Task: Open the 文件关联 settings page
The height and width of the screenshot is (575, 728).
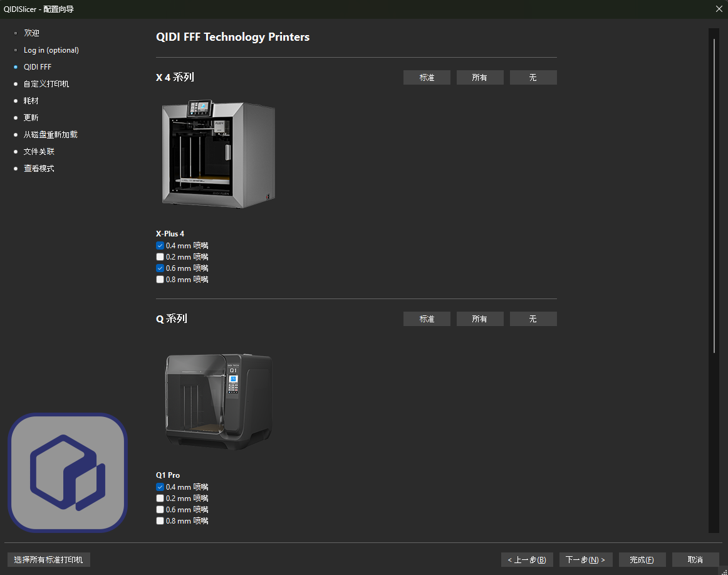Action: (x=39, y=151)
